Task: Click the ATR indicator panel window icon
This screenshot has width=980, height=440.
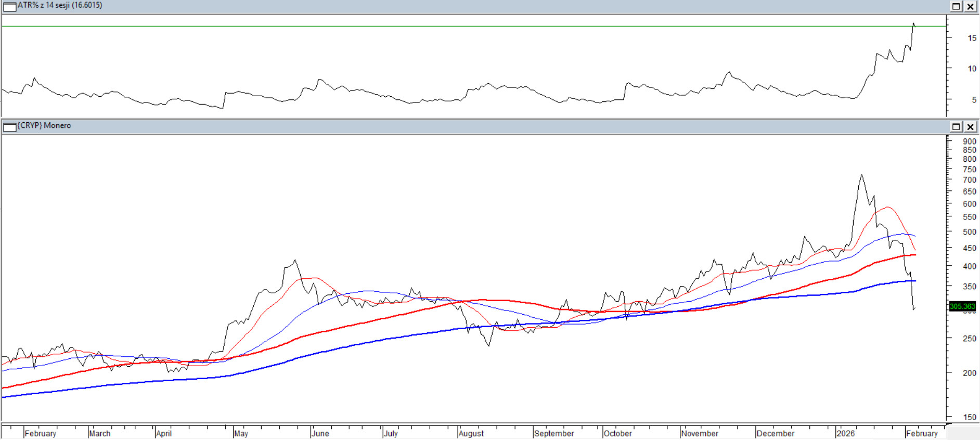Action: pos(9,6)
